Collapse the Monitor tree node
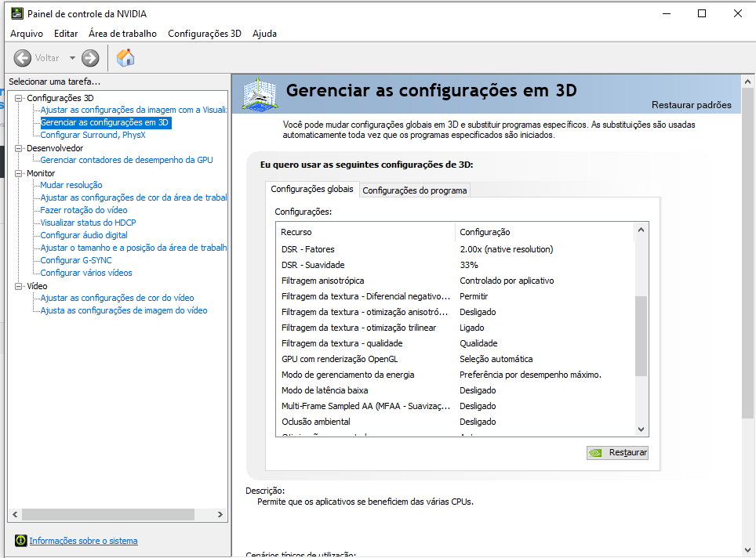This screenshot has width=756, height=558. point(18,173)
